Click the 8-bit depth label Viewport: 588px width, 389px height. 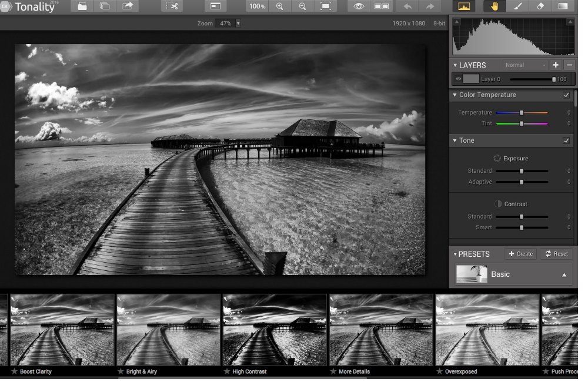[x=439, y=24]
